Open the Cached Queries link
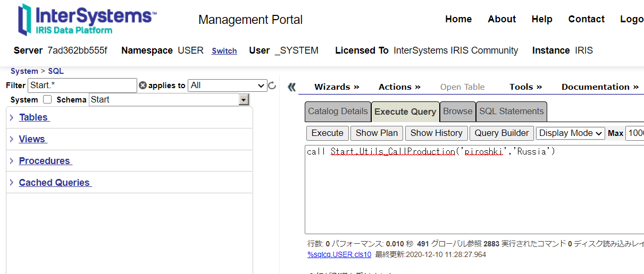Image resolution: width=644 pixels, height=274 pixels. [x=55, y=183]
